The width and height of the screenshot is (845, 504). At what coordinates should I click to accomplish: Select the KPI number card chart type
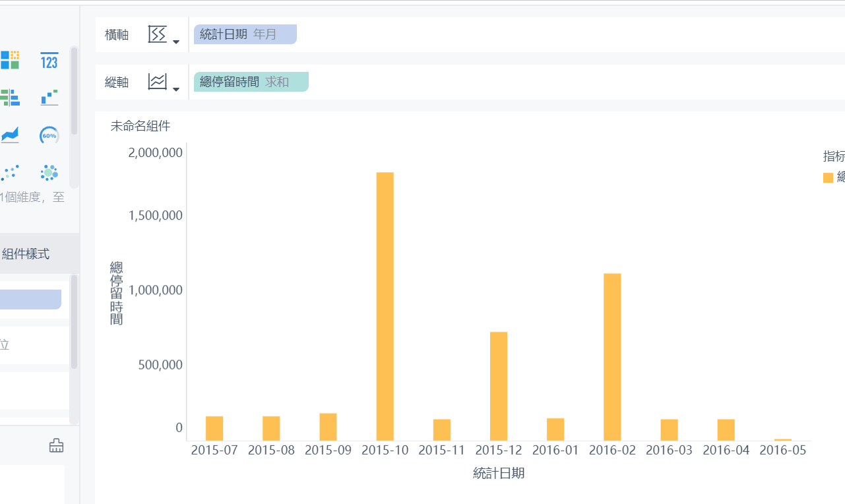[49, 61]
